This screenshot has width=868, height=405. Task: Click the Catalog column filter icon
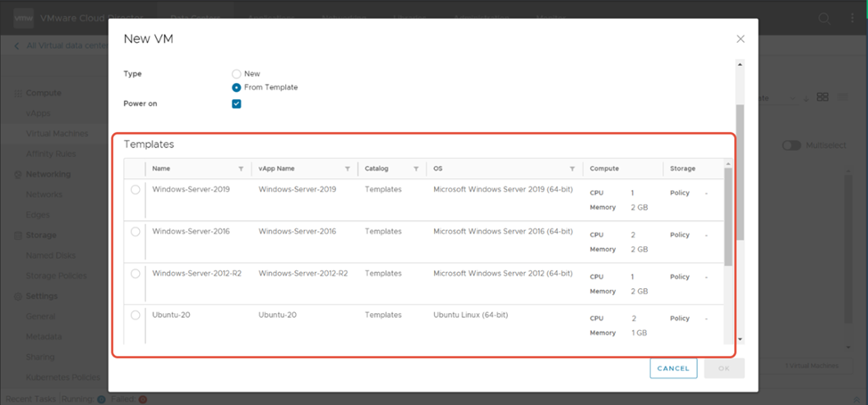pos(415,169)
